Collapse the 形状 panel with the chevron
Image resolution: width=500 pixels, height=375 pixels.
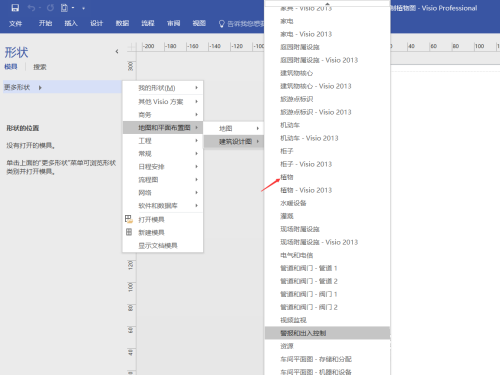coord(117,51)
